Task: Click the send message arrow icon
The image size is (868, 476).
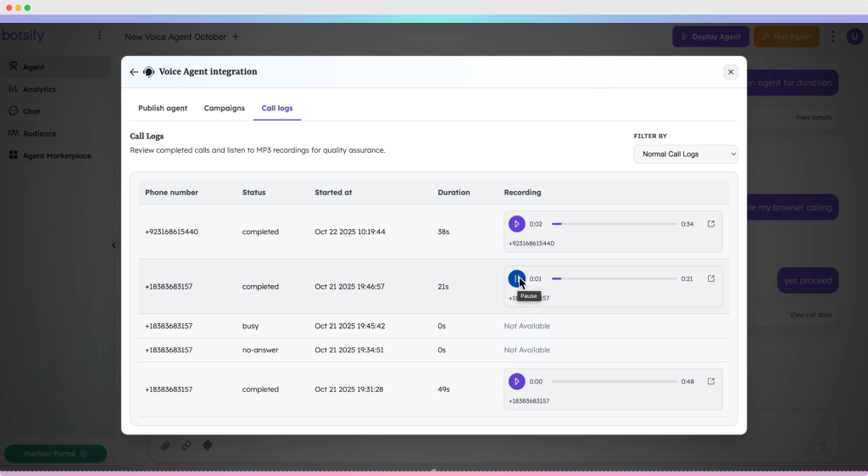Action: (x=821, y=445)
